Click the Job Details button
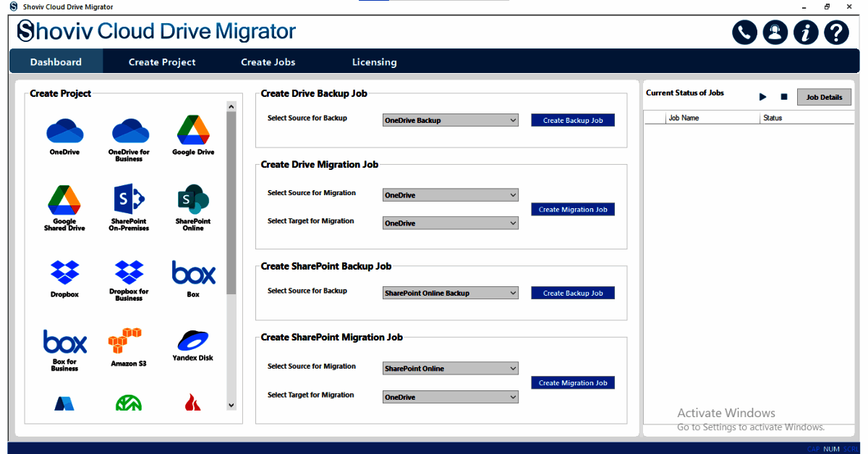Image resolution: width=868 pixels, height=454 pixels. point(825,97)
